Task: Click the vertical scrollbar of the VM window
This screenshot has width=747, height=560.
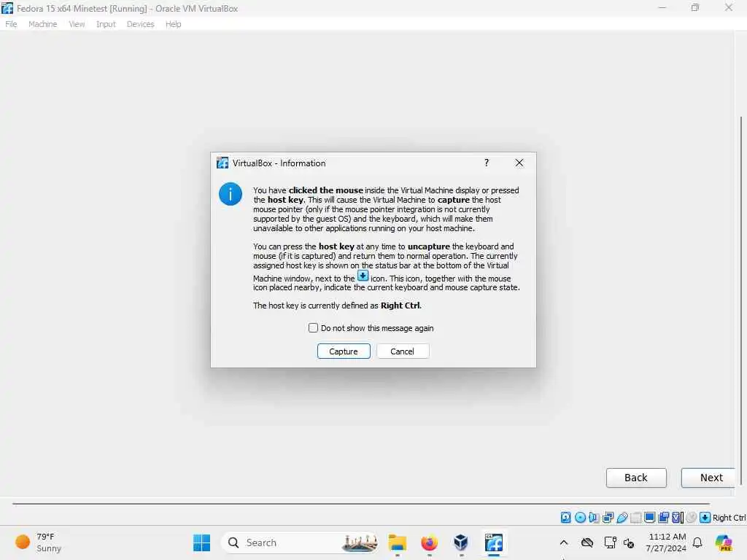Action: tap(741, 300)
